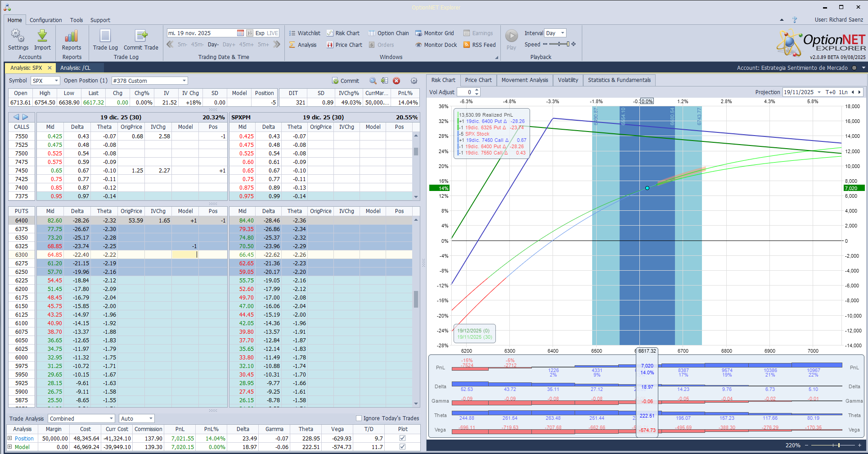Switch to the Movement Analysis tab
The image size is (868, 454).
(x=525, y=80)
